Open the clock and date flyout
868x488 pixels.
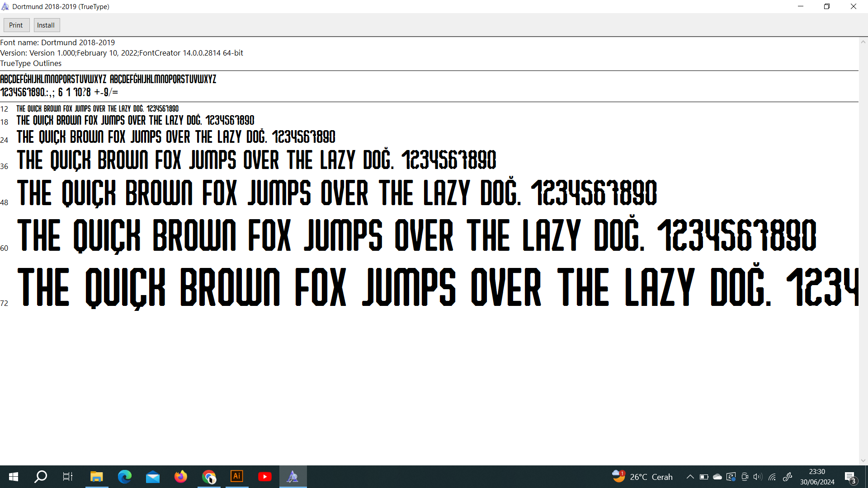pyautogui.click(x=817, y=477)
